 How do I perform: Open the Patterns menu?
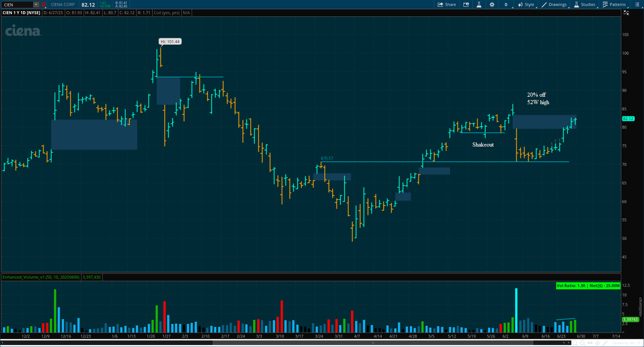(x=614, y=4)
